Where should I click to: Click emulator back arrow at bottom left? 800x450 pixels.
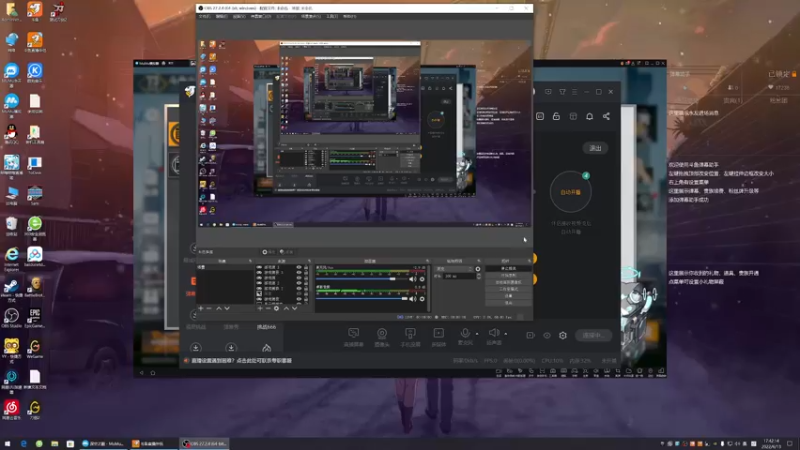(x=141, y=372)
